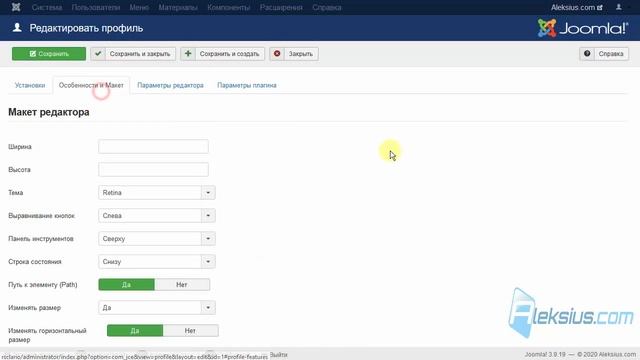Click the profile person icon beside title
640x360 pixels.
(17, 28)
